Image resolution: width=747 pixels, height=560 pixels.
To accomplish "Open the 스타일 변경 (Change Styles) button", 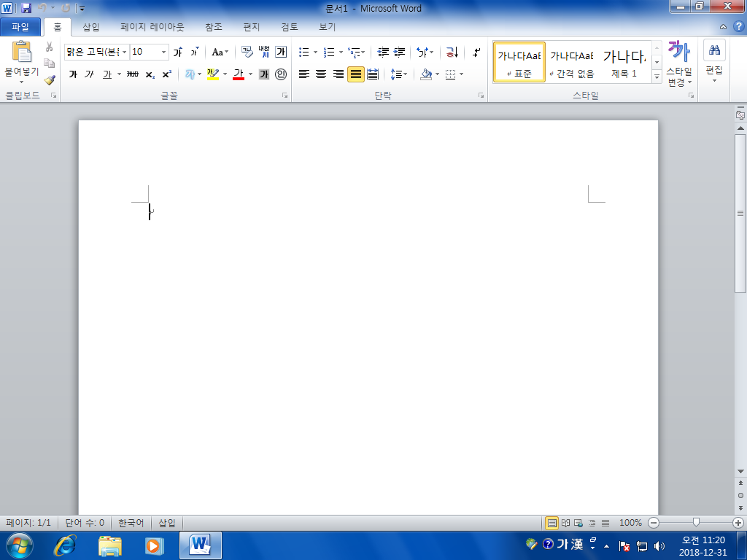I will (679, 64).
